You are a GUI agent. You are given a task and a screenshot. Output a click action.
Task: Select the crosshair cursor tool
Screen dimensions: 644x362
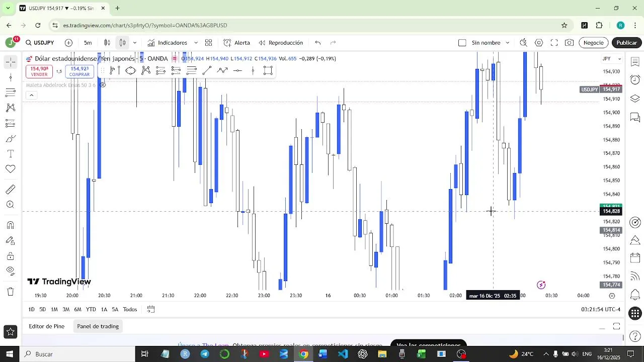[11, 62]
